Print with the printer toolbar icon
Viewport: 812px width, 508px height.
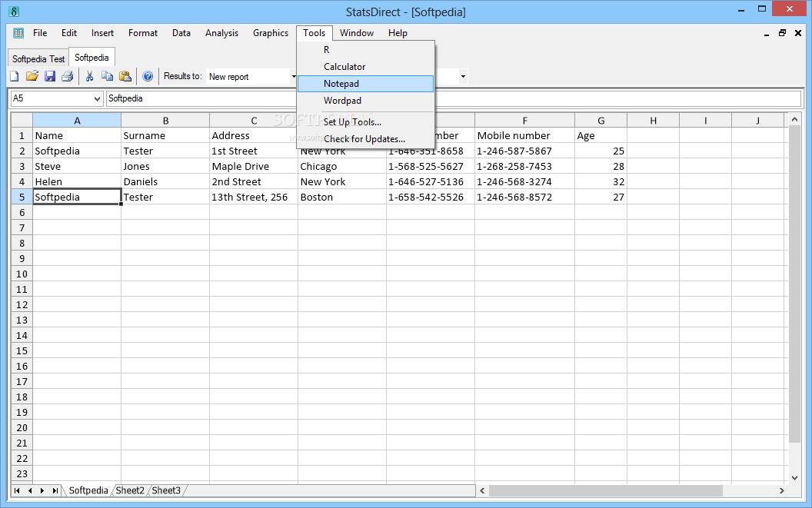[68, 77]
